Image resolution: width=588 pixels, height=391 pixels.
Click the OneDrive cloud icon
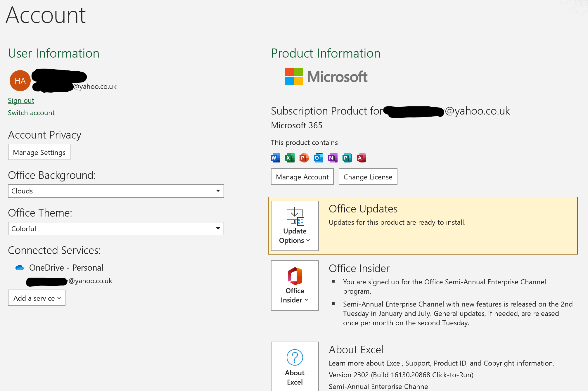[20, 267]
